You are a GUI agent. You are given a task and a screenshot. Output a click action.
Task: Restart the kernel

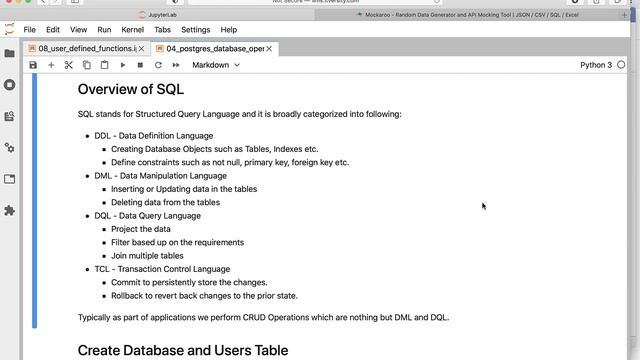click(x=158, y=65)
